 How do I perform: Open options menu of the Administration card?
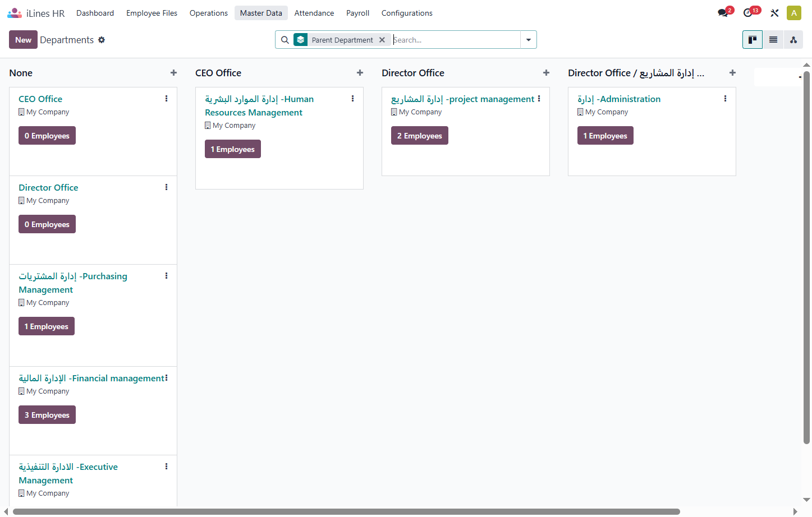click(725, 99)
